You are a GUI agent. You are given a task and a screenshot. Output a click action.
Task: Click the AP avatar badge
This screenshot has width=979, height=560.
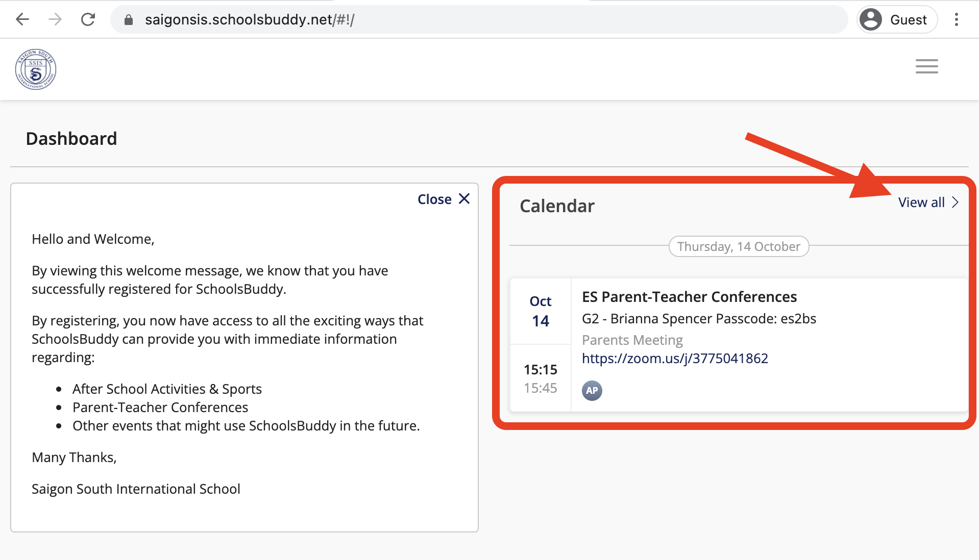pyautogui.click(x=592, y=391)
